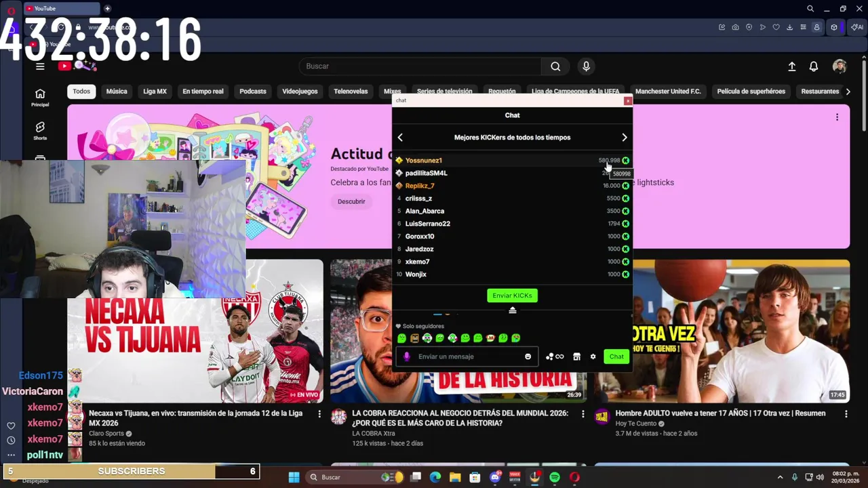The width and height of the screenshot is (868, 488).
Task: Open chat settings gear icon
Action: (593, 357)
